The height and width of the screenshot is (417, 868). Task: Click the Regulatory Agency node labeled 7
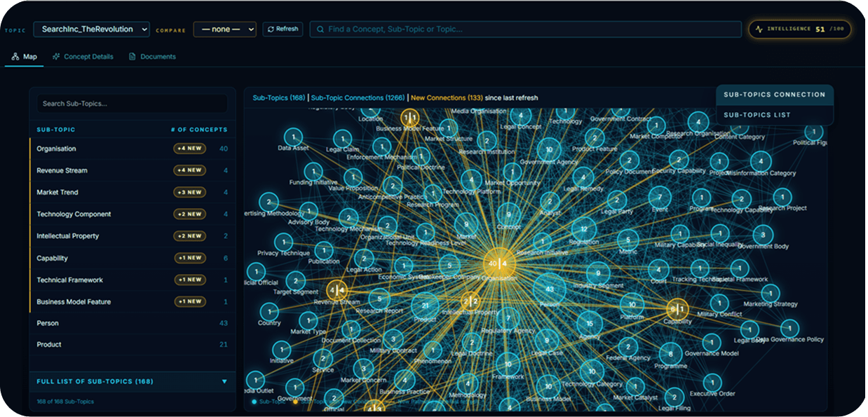point(508,319)
